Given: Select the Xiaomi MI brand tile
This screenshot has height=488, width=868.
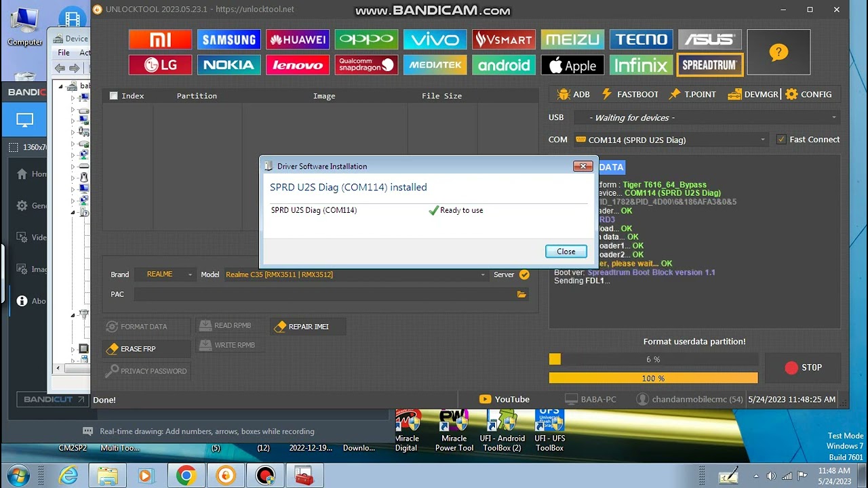Looking at the screenshot, I should (x=160, y=39).
